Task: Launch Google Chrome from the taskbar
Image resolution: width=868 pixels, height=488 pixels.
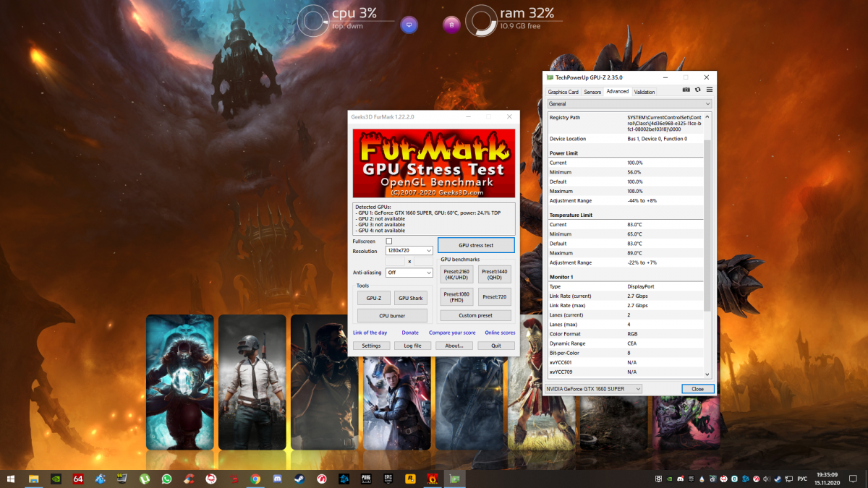Action: [255, 479]
